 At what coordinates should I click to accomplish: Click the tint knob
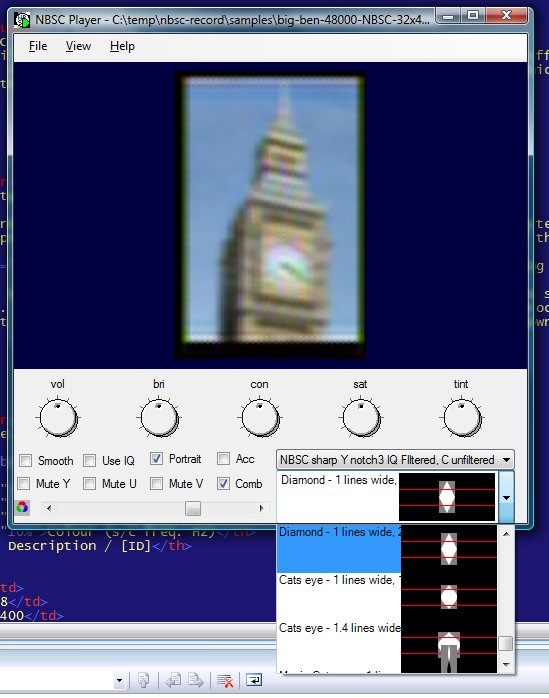coord(462,418)
